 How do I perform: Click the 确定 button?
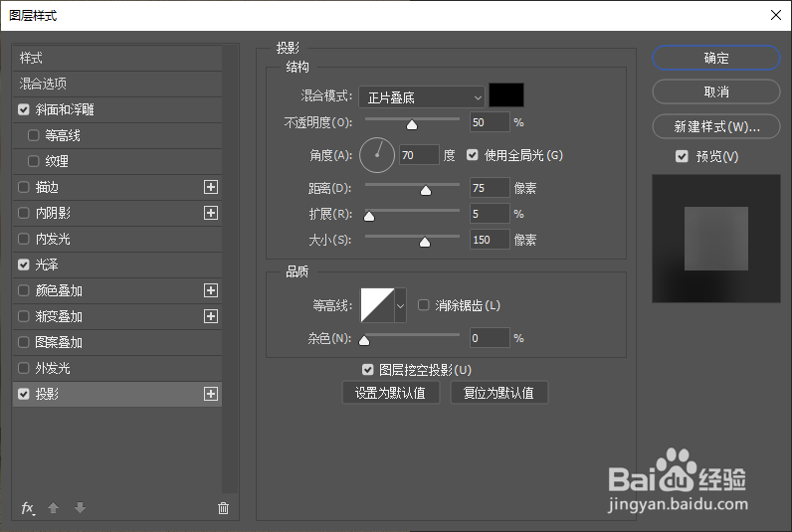point(716,58)
